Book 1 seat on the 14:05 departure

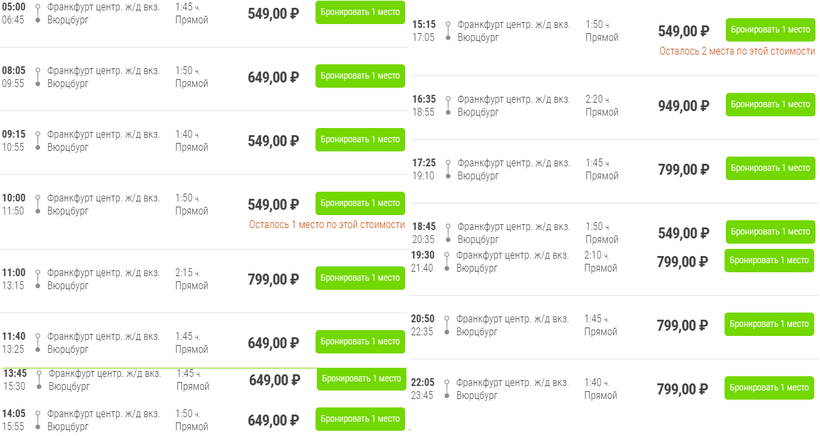360,419
